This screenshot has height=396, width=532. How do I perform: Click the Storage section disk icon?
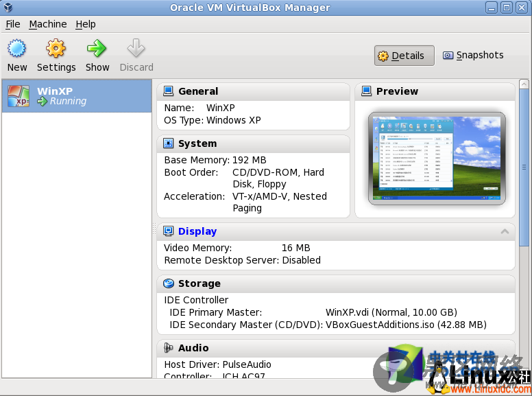tap(168, 283)
